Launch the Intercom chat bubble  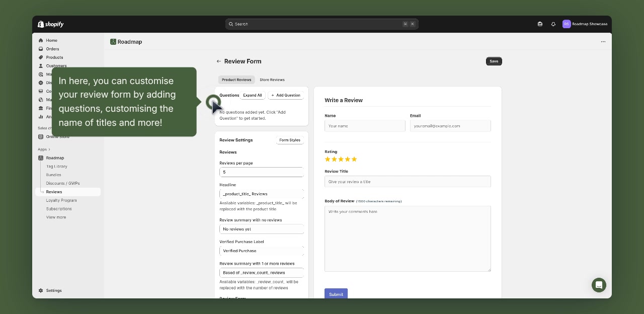(x=599, y=285)
